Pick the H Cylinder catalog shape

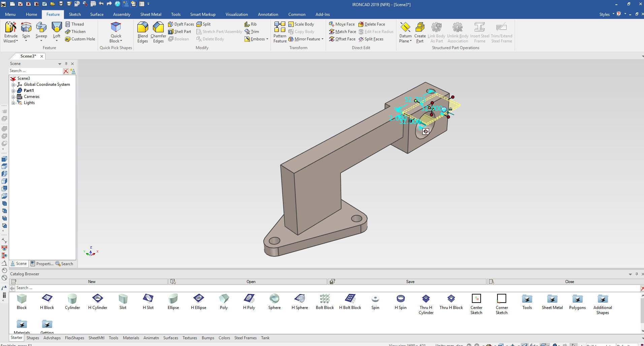[98, 299]
